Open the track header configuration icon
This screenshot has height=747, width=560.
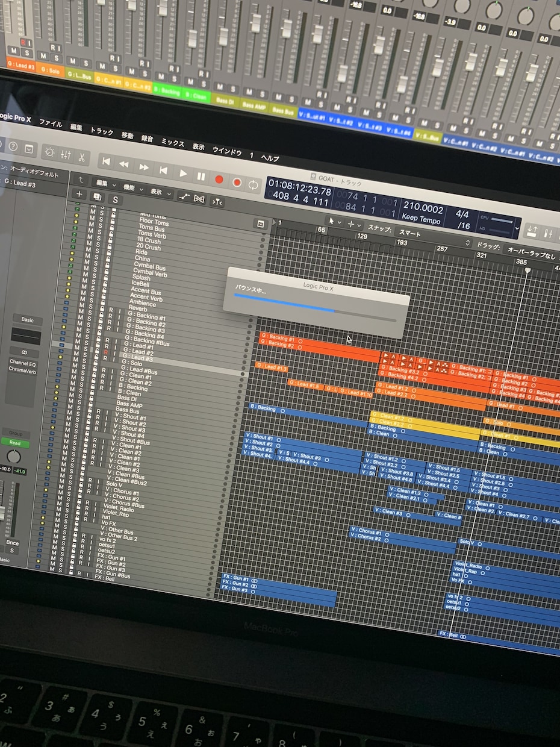260,223
